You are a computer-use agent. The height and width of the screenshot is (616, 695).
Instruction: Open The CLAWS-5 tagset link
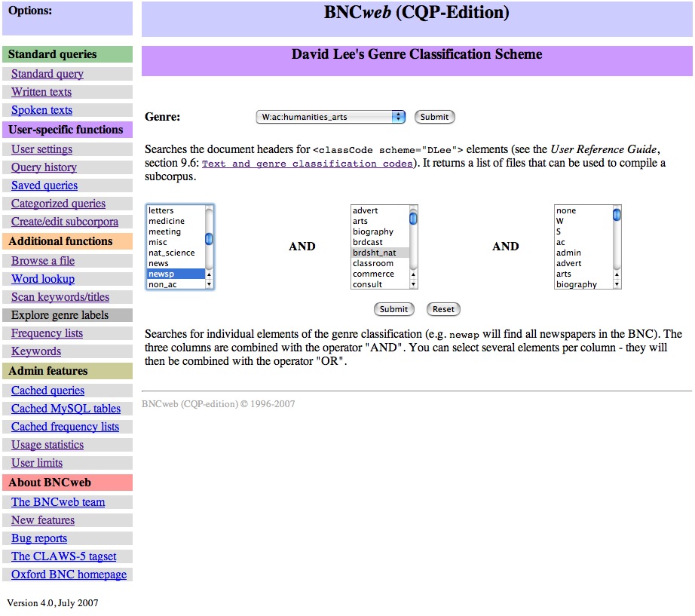tap(64, 556)
